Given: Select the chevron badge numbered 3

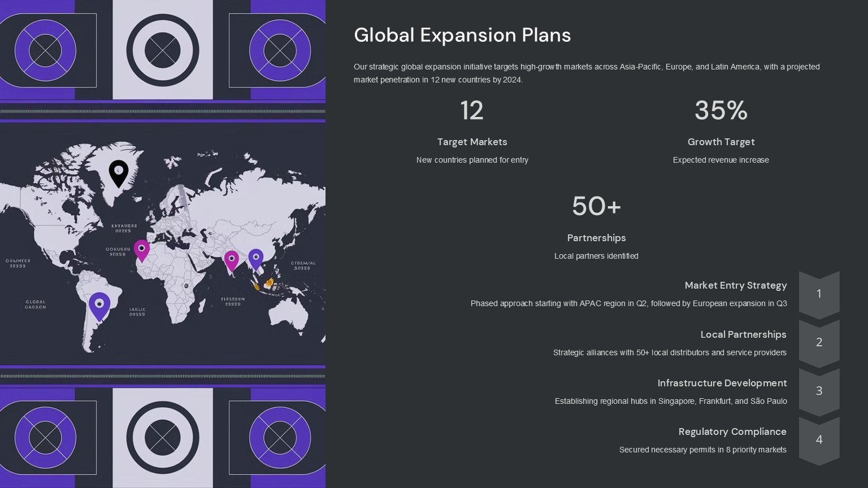Looking at the screenshot, I should [x=819, y=391].
